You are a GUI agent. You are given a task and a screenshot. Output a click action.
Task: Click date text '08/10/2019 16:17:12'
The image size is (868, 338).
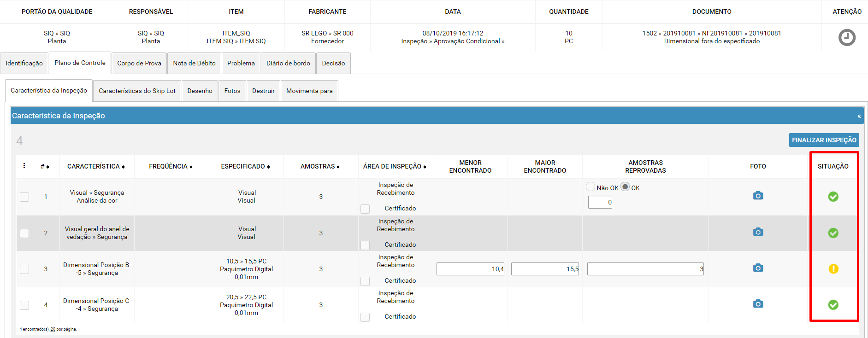coord(453,33)
